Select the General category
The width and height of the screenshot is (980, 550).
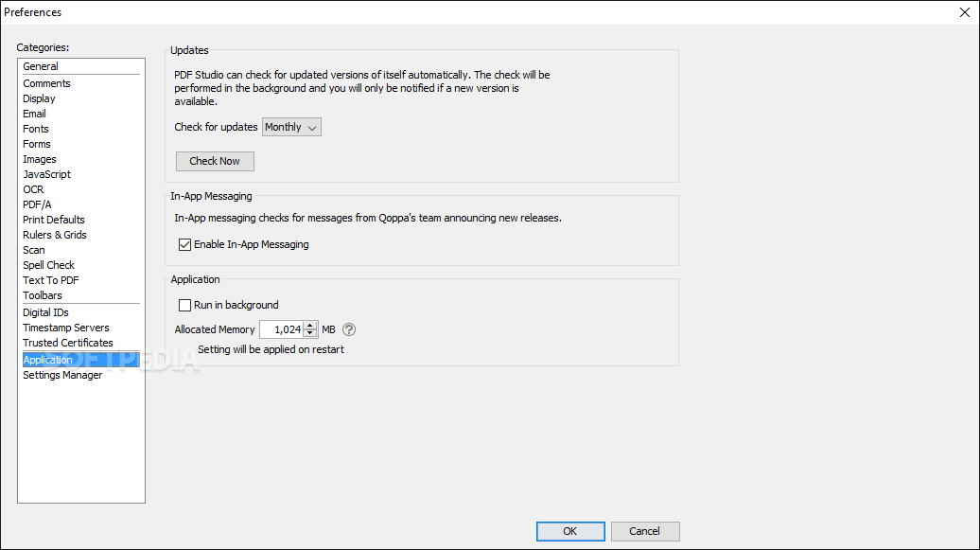[41, 66]
